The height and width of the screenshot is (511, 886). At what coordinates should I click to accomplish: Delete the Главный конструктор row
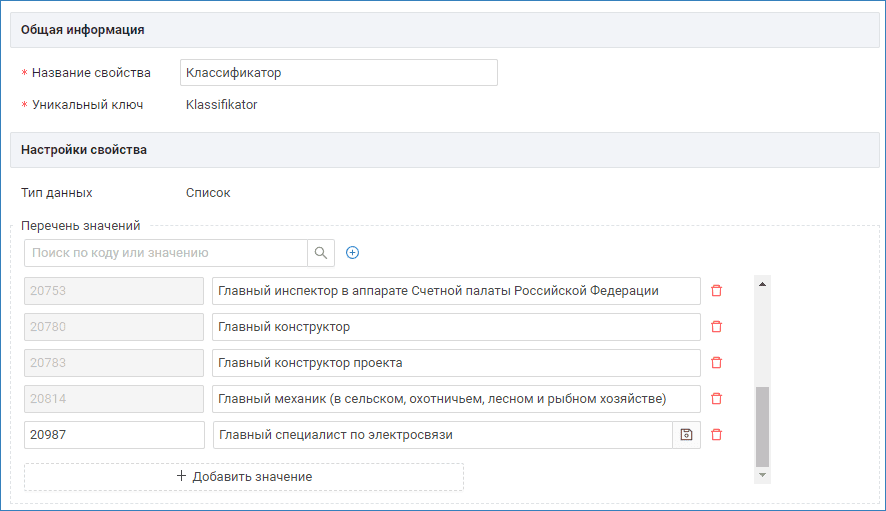pyautogui.click(x=716, y=327)
